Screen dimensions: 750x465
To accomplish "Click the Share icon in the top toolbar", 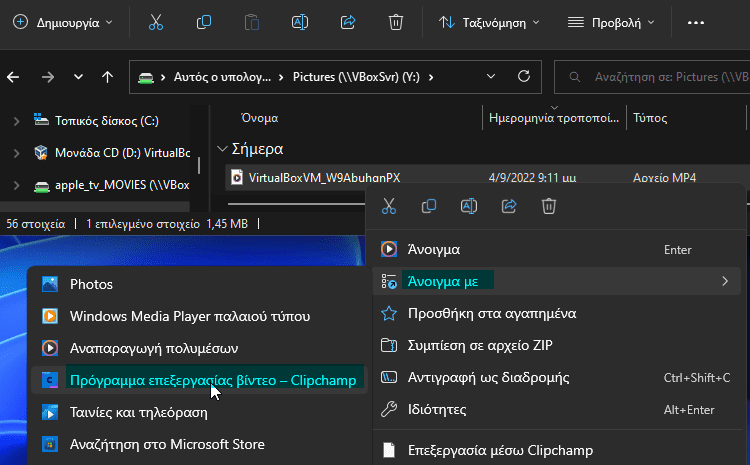I will (x=348, y=22).
